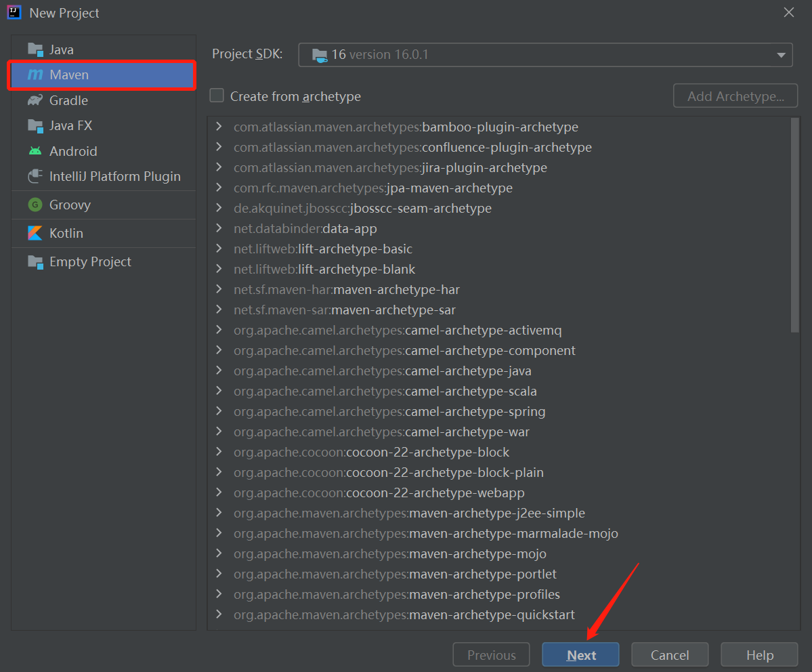Select camel-archetype-component row text
This screenshot has width=812, height=672.
tap(404, 351)
